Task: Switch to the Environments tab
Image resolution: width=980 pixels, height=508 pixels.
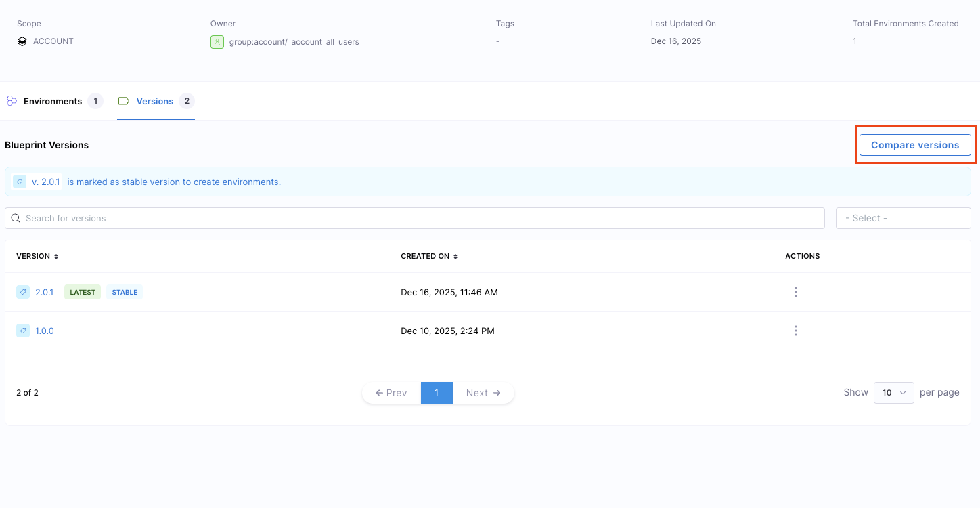Action: coord(53,101)
